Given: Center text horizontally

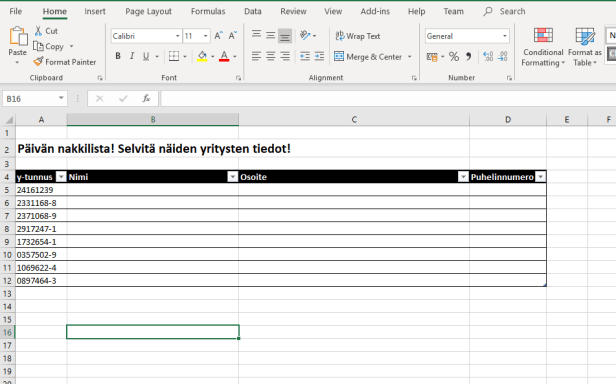Looking at the screenshot, I should (271, 56).
